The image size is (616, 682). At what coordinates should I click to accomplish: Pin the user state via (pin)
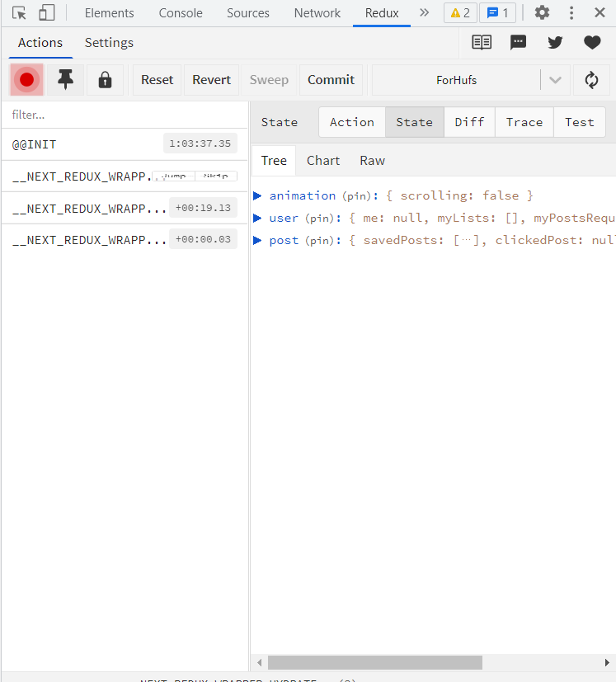click(x=320, y=218)
